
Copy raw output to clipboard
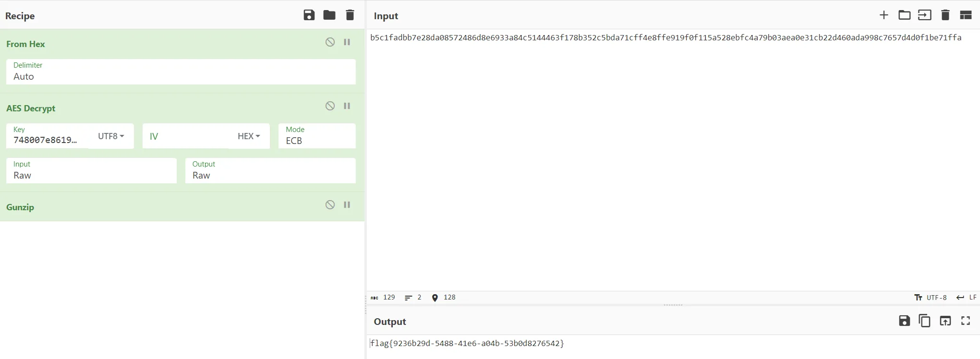coord(924,321)
